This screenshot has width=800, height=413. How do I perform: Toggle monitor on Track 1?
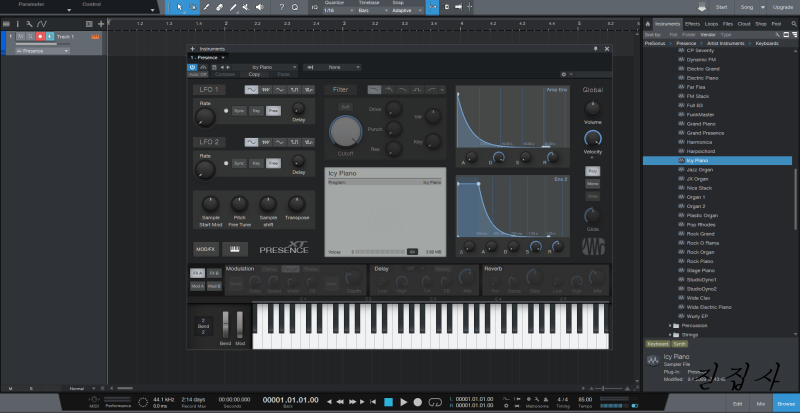[49, 36]
